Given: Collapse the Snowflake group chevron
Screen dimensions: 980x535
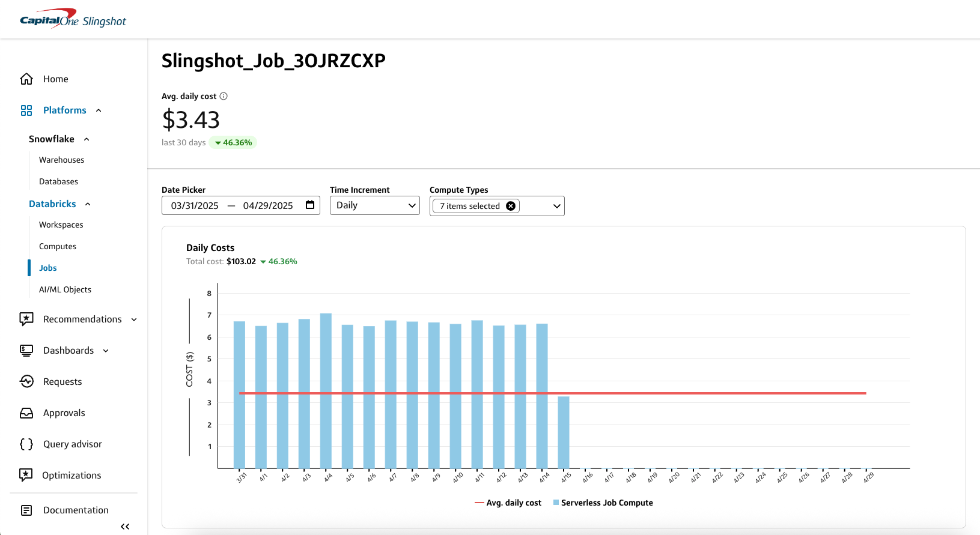Looking at the screenshot, I should click(87, 139).
